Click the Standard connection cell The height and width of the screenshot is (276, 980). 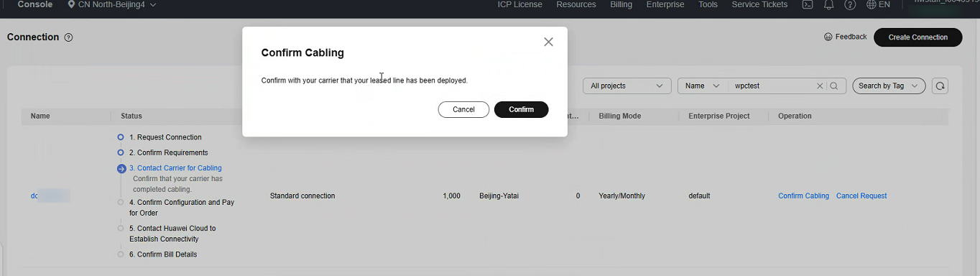[x=302, y=195]
